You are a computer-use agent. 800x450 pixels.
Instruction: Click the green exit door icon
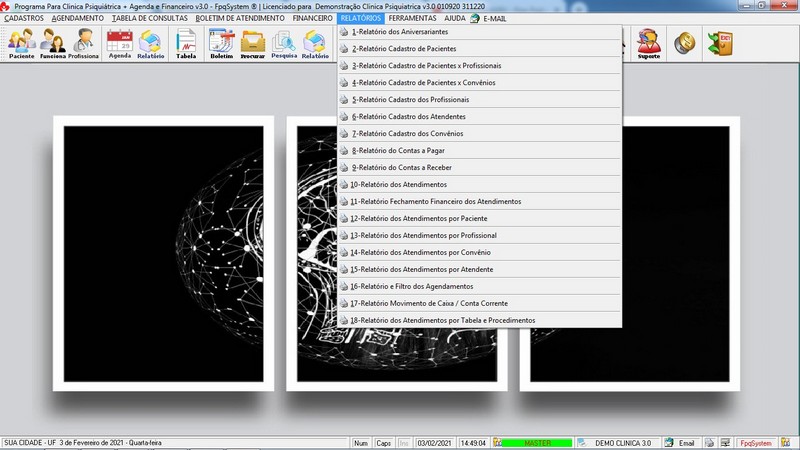pos(720,43)
